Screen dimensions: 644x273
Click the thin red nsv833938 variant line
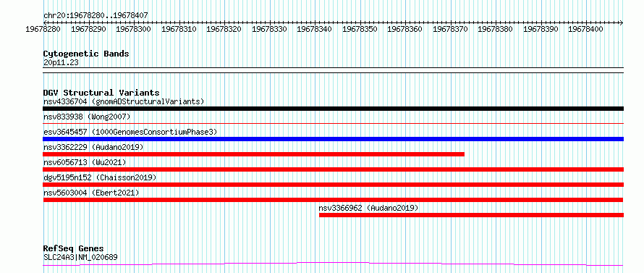coord(333,123)
